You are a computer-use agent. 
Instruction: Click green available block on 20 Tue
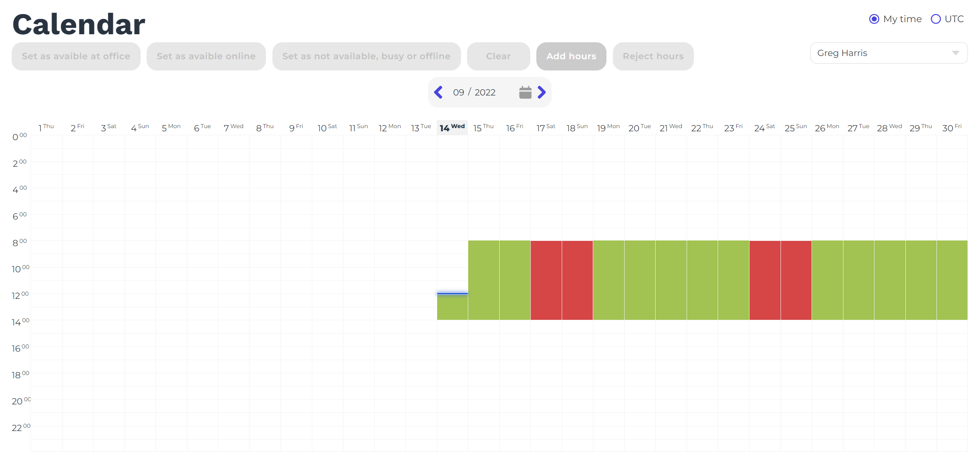pos(639,280)
